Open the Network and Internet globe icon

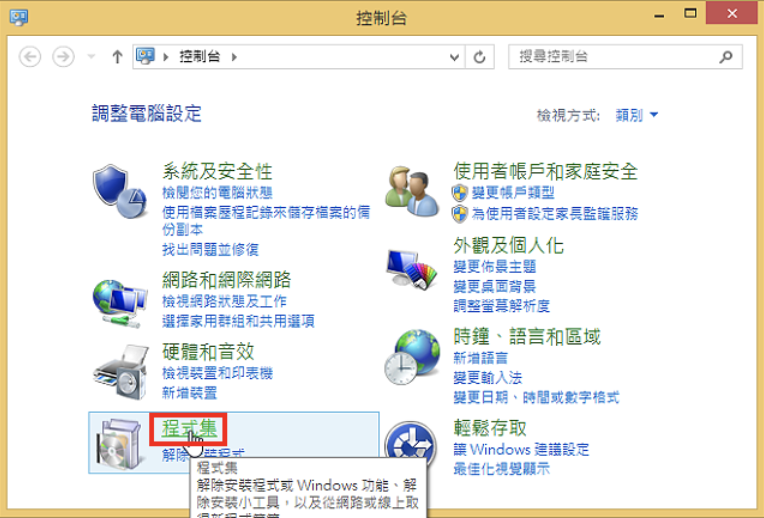coord(120,303)
